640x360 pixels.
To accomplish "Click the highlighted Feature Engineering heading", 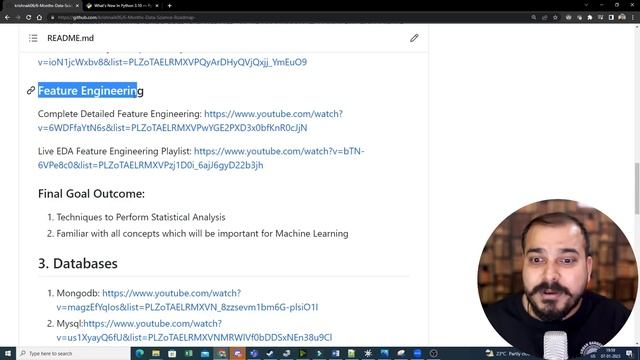I will [91, 91].
